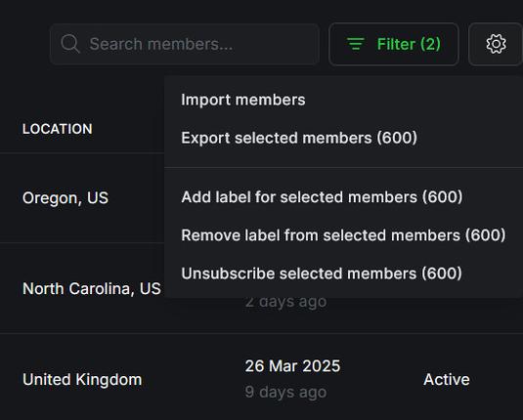Click the search magnifier icon
523x420 pixels.
(70, 44)
